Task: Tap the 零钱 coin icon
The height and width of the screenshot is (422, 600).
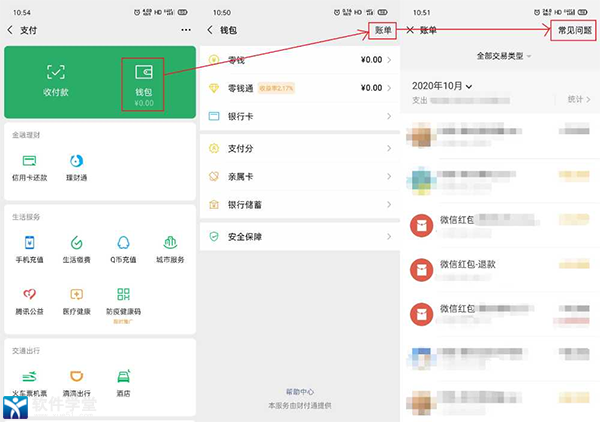Action: [214, 60]
